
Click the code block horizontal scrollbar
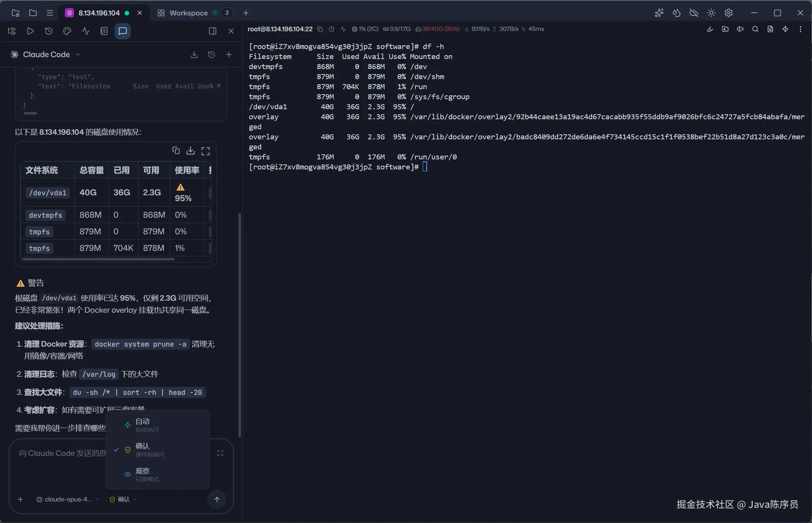[30, 113]
